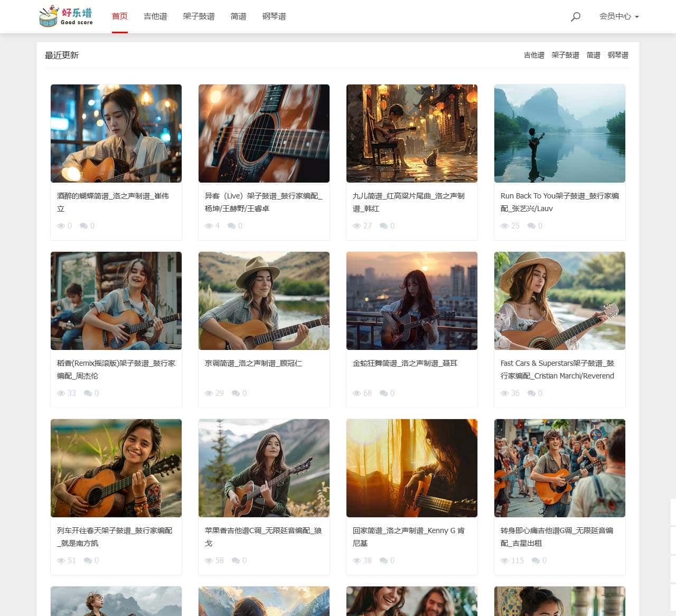Open the search magnifier icon

tap(576, 17)
